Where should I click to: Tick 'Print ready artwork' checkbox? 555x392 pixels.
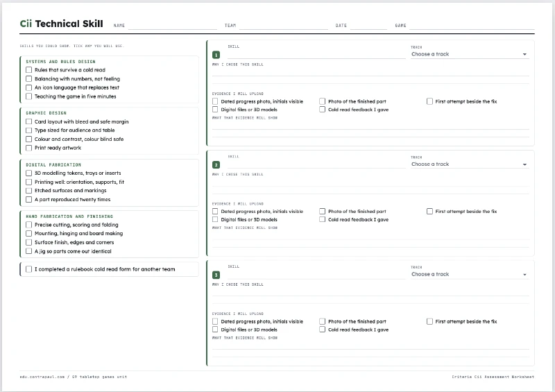[28, 148]
